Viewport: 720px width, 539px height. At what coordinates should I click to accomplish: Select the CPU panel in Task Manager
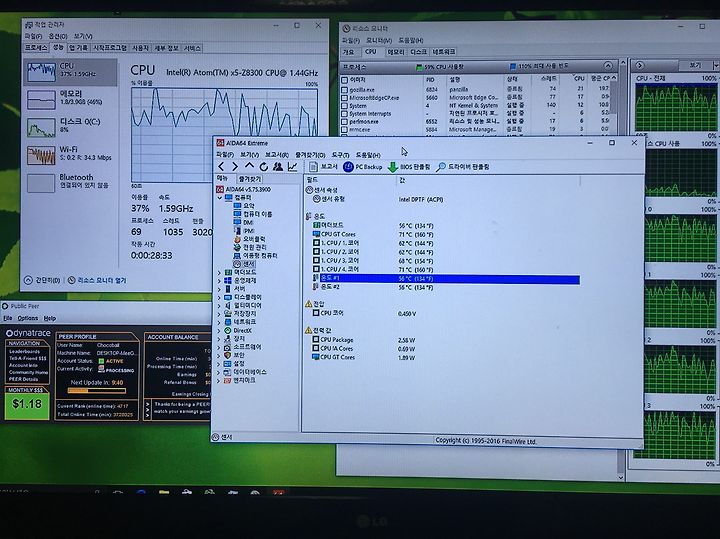[x=70, y=72]
